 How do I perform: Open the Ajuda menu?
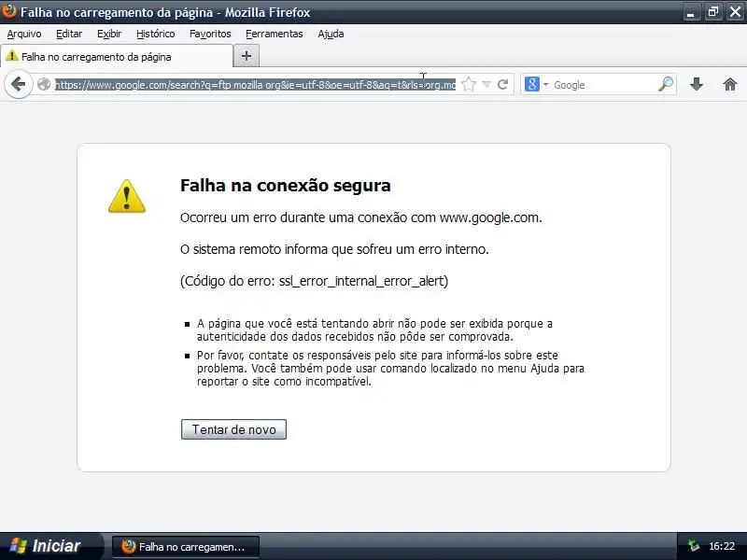[331, 34]
